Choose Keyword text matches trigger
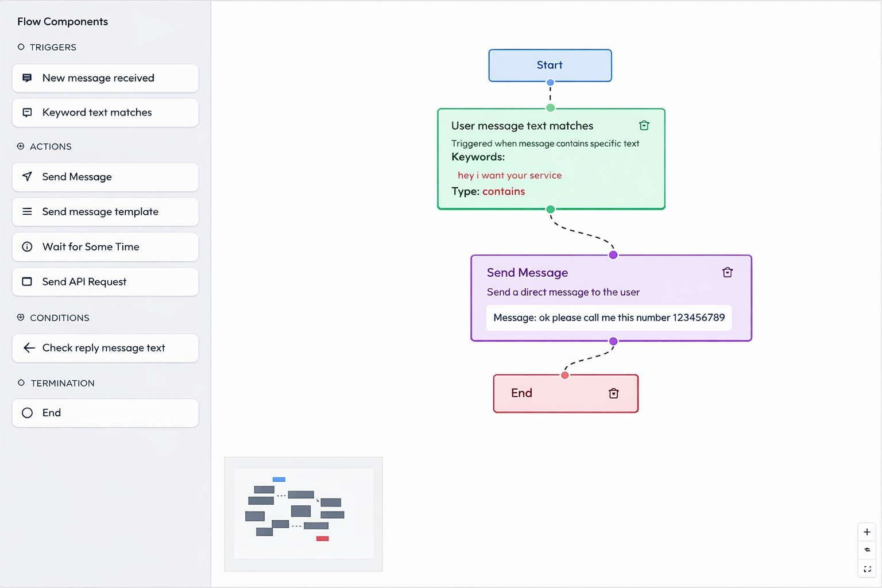 (105, 113)
